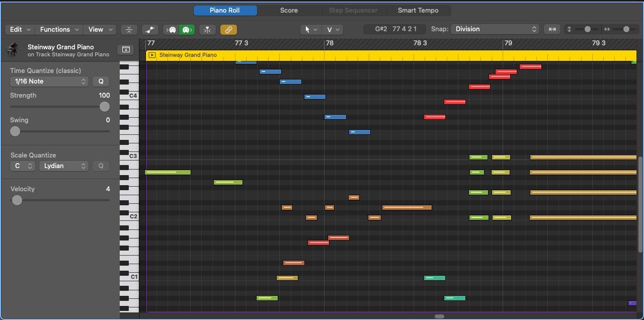Select the topmost red note after bar 79
The width and height of the screenshot is (644, 320).
coord(530,66)
